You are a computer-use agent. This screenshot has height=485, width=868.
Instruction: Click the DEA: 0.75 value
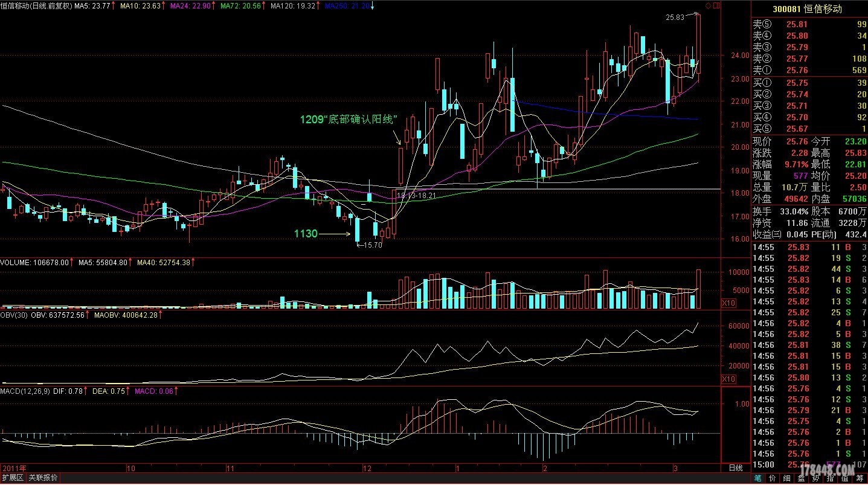(x=109, y=391)
